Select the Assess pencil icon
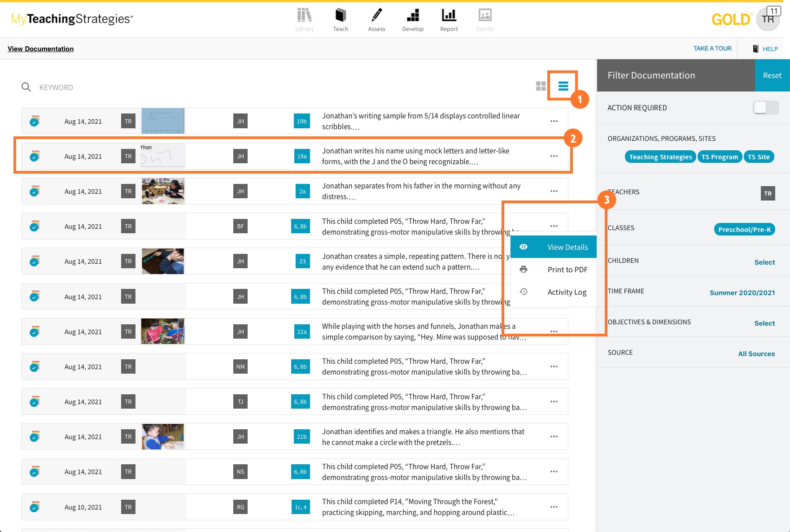Viewport: 790px width, 532px height. 376,18
